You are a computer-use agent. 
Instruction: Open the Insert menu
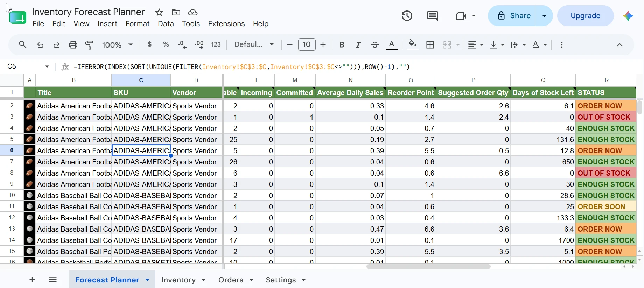107,24
